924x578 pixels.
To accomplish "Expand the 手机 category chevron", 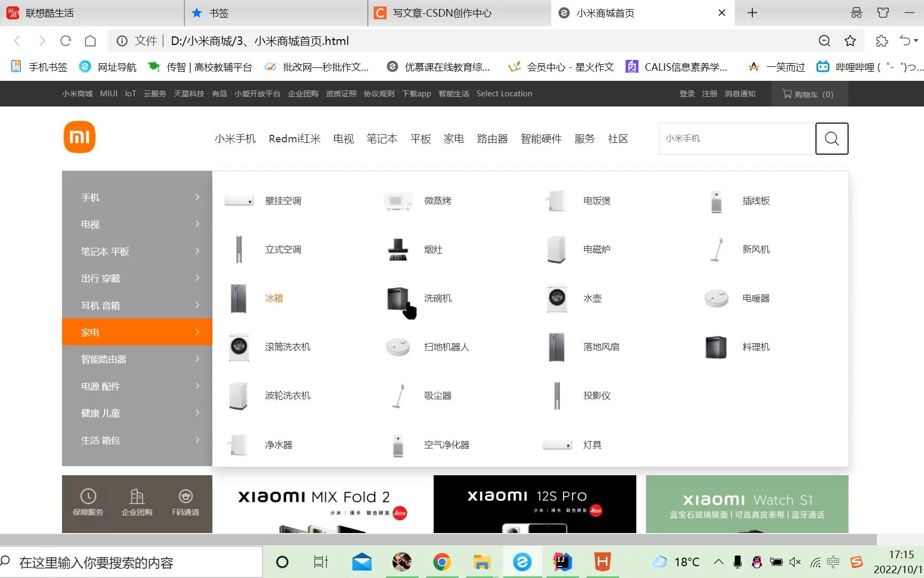I will pyautogui.click(x=197, y=197).
